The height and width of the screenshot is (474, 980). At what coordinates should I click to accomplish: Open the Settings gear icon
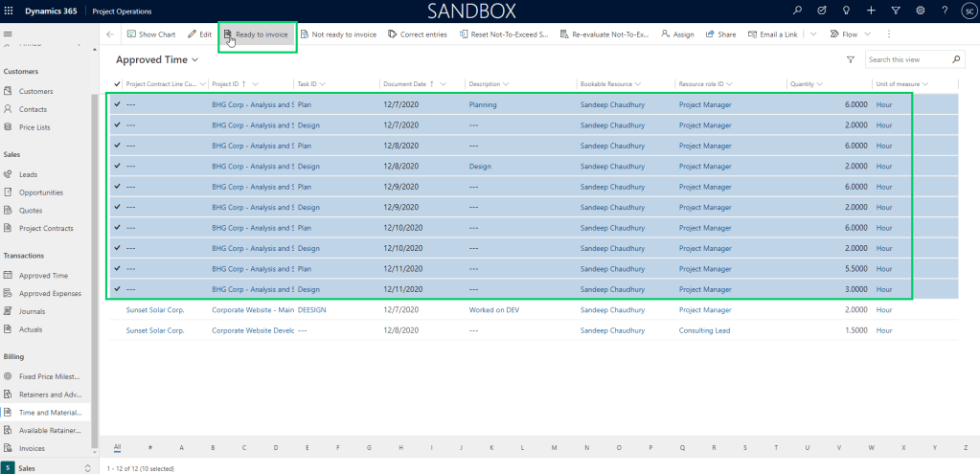(x=921, y=11)
